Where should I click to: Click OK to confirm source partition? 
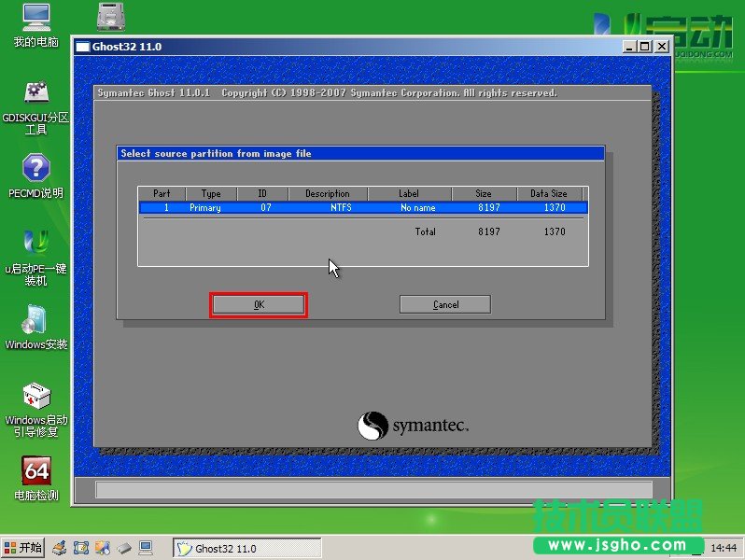[x=259, y=304]
